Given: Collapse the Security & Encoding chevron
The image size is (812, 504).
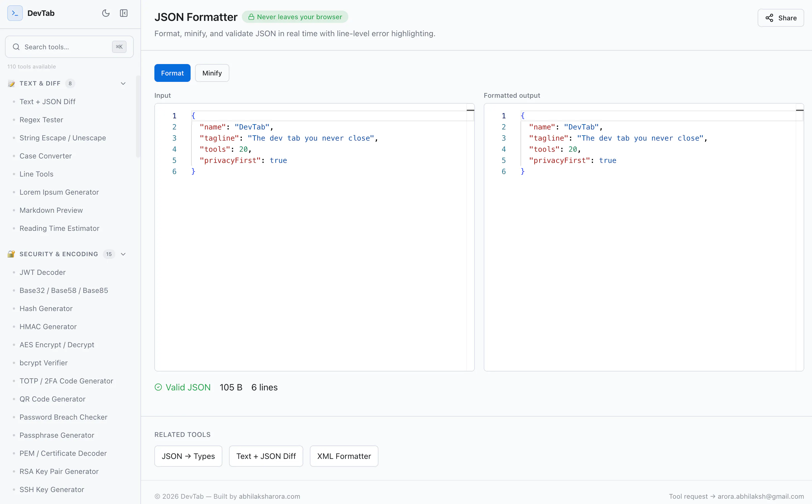Looking at the screenshot, I should (123, 254).
